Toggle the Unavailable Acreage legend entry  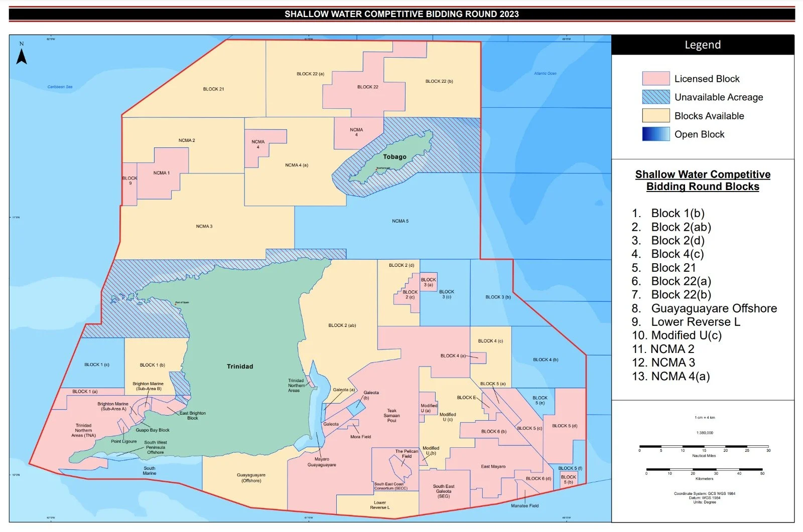tap(719, 97)
